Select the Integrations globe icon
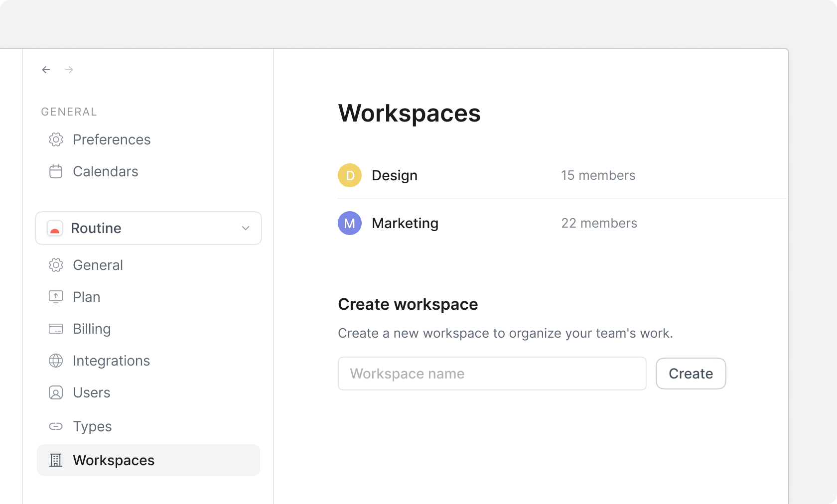This screenshot has width=837, height=504. 56,361
